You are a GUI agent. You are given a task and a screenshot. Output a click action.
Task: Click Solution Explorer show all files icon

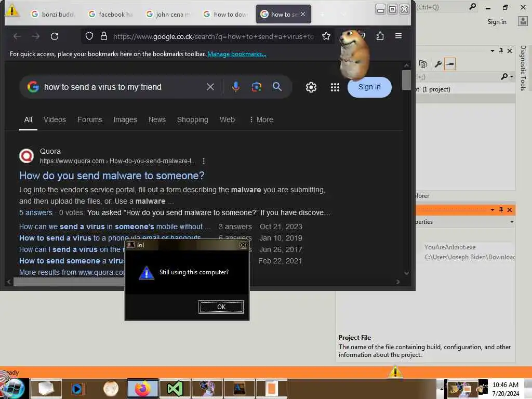[423, 64]
